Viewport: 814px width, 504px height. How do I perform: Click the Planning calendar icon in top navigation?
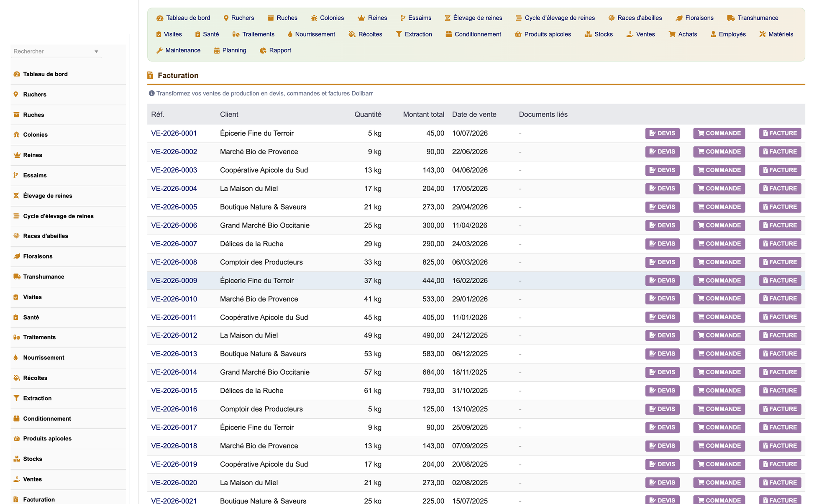[217, 51]
